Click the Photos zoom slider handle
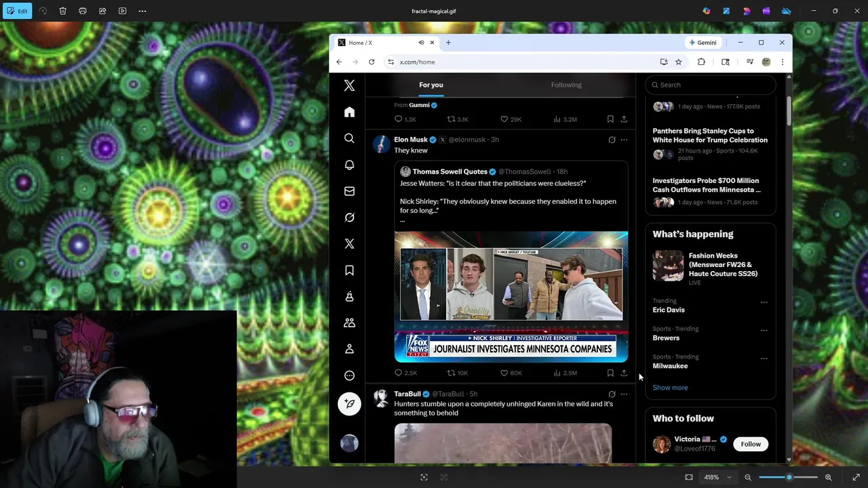Screen dimensions: 868x488 point(789,477)
